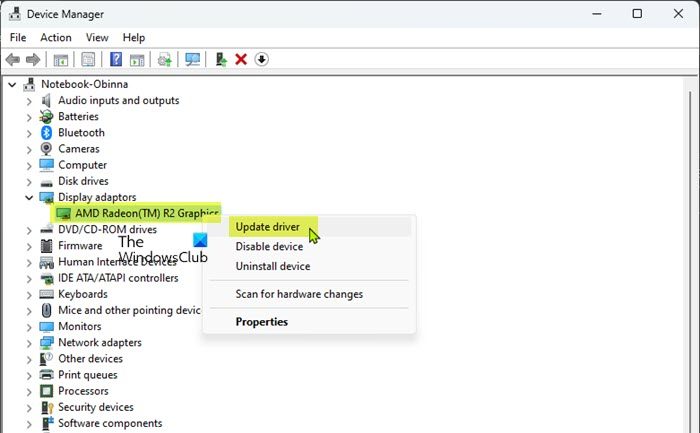700x433 pixels.
Task: Open the View menu
Action: pos(97,37)
